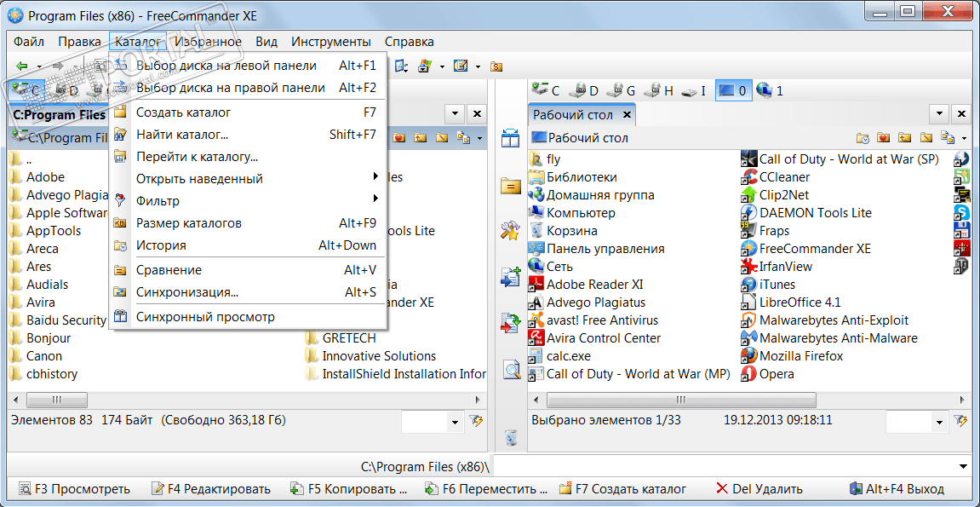The image size is (980, 507).
Task: Open the left panel tab list dropdown
Action: (455, 114)
